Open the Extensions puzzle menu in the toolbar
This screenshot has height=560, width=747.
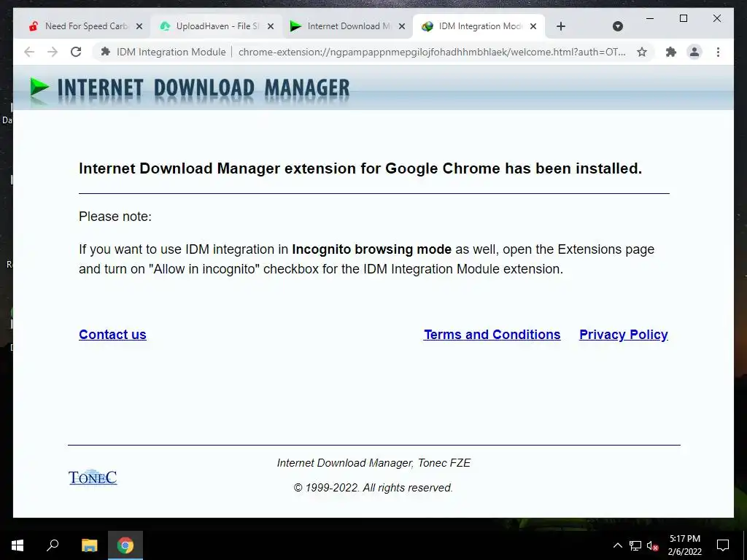[671, 52]
